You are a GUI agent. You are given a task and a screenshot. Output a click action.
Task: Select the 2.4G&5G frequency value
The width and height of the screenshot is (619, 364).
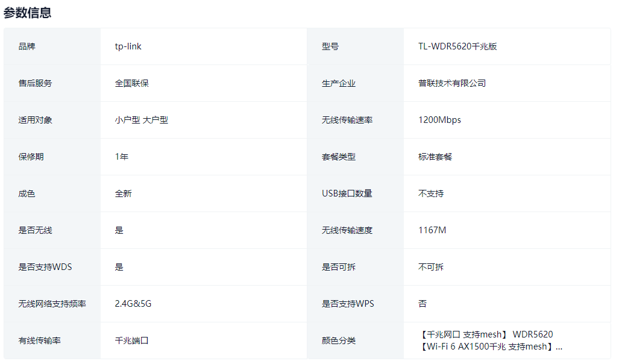(133, 304)
